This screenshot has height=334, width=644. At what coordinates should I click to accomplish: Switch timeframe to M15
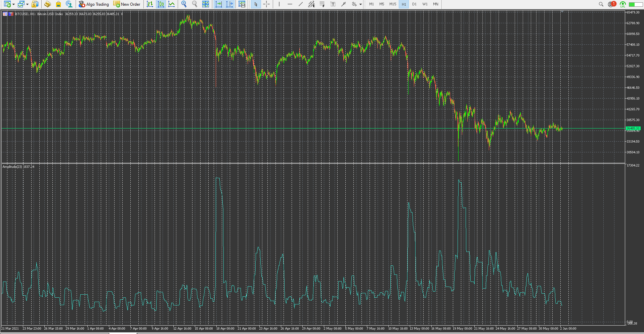392,4
